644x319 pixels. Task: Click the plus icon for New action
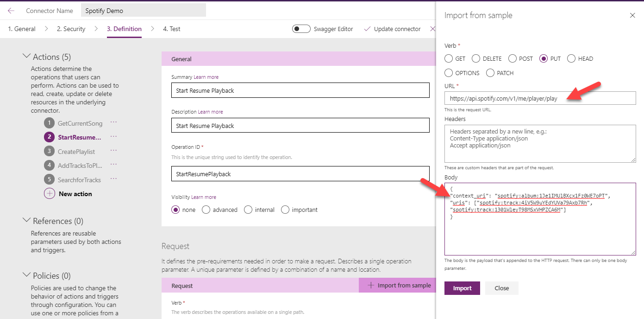coord(50,194)
